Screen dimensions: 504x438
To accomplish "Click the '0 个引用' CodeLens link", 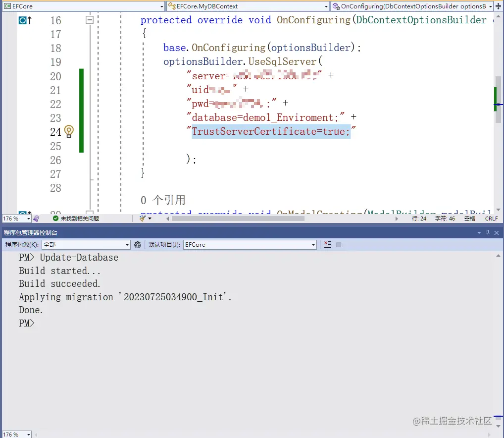I will [x=163, y=200].
